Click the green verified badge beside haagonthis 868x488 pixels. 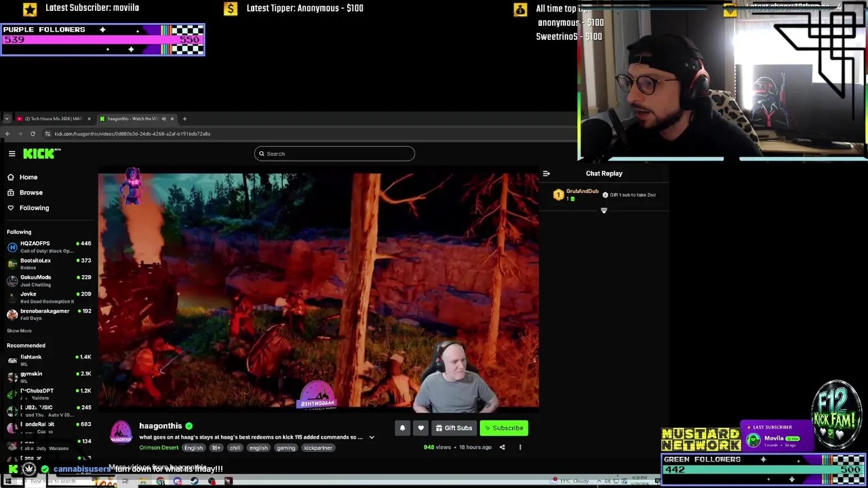[x=189, y=426]
